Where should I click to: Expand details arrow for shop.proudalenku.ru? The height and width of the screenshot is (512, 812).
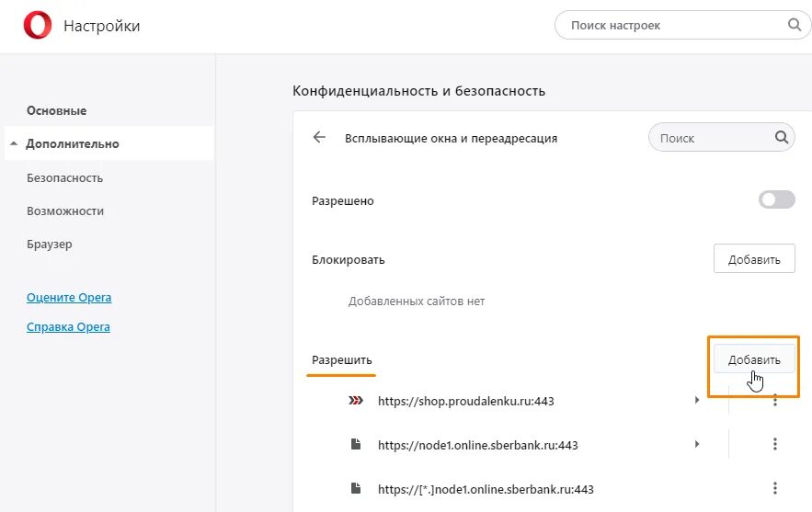coord(697,401)
